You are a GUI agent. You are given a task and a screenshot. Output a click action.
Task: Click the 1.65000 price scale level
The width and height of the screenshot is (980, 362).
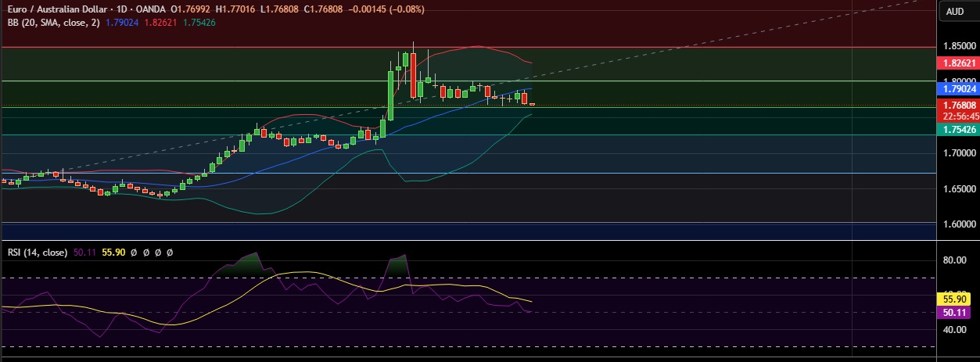[958, 189]
